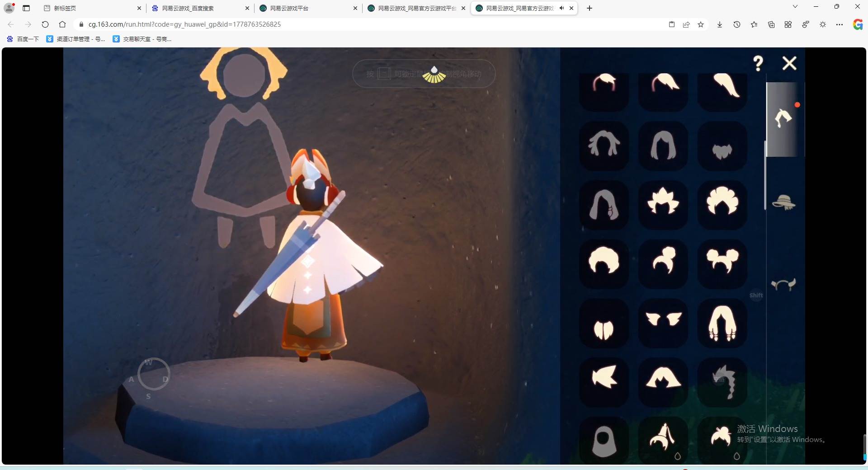Choose the long twin-braids hairstyle
Screen dimensions: 868x470
(722, 323)
